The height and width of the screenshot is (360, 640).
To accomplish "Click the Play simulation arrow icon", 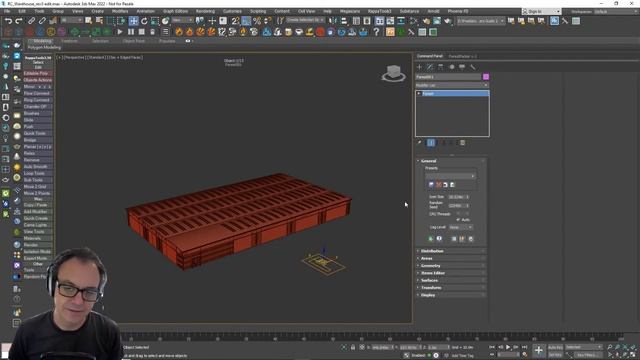I will coord(120,32).
